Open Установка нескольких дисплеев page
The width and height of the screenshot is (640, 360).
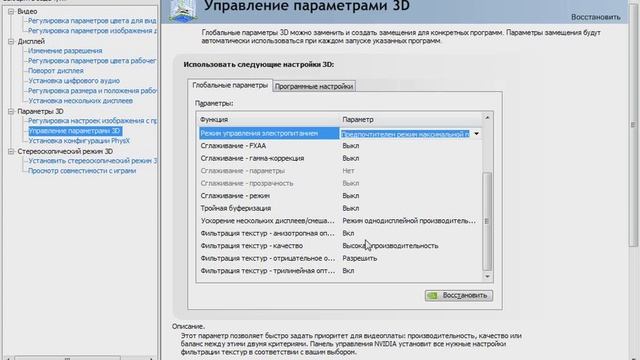[80, 100]
